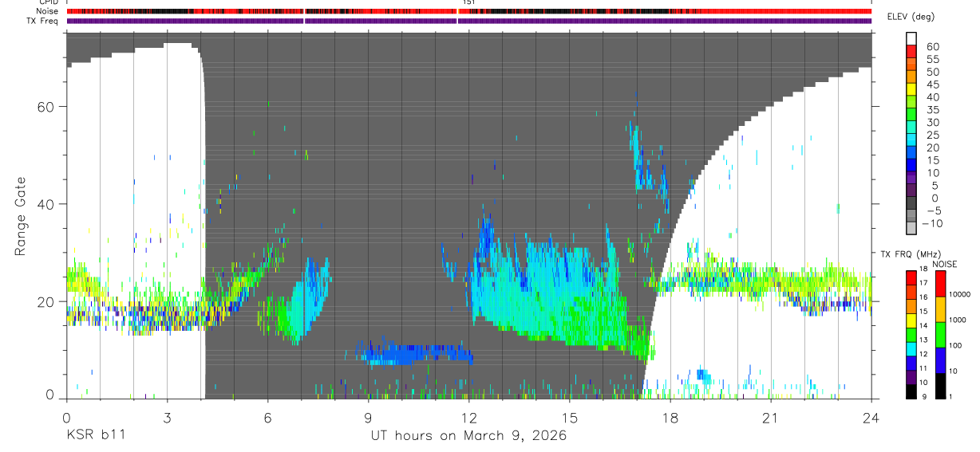Click the red and black Noise strip above plot
980x452 pixels.
tap(468, 11)
